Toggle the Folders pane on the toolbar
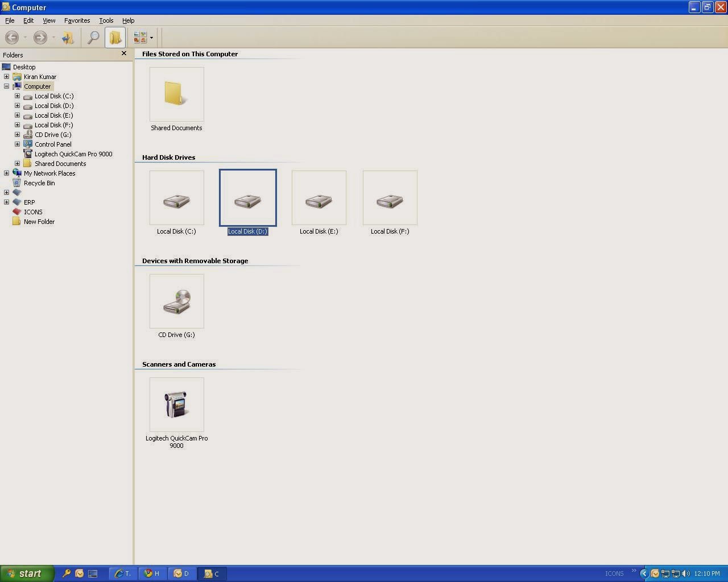 point(115,38)
